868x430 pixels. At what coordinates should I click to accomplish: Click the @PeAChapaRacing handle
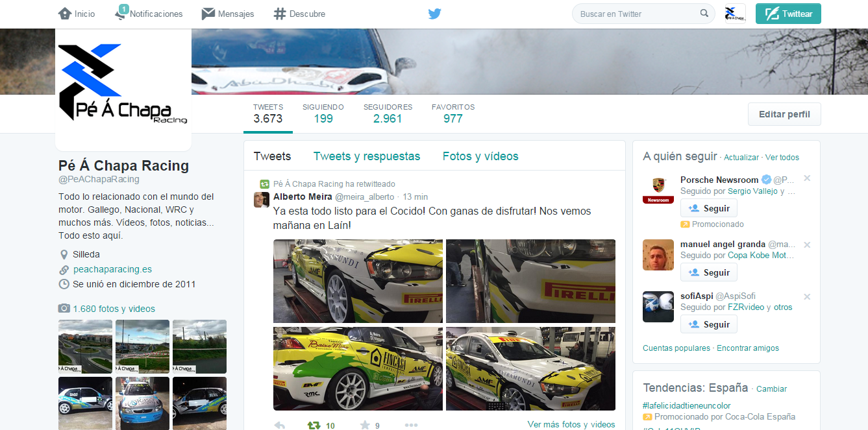[x=99, y=179]
